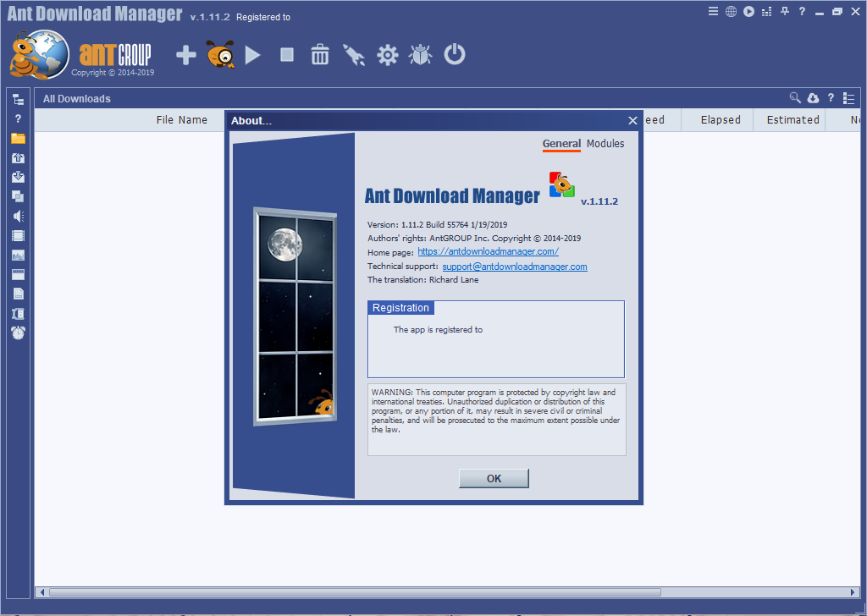Click the colored-squares ant logo in the About dialog
This screenshot has width=867, height=616.
coord(562,184)
